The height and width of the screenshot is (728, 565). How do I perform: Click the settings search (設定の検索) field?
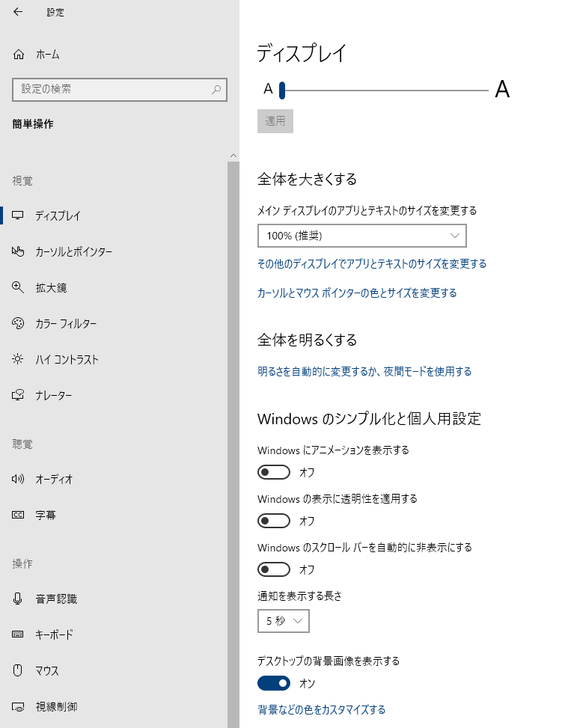point(112,89)
